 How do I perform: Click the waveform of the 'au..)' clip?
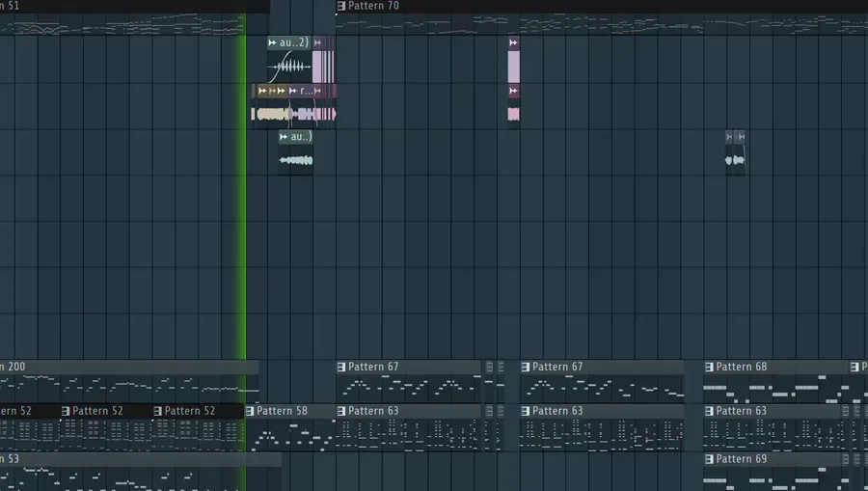tap(296, 160)
